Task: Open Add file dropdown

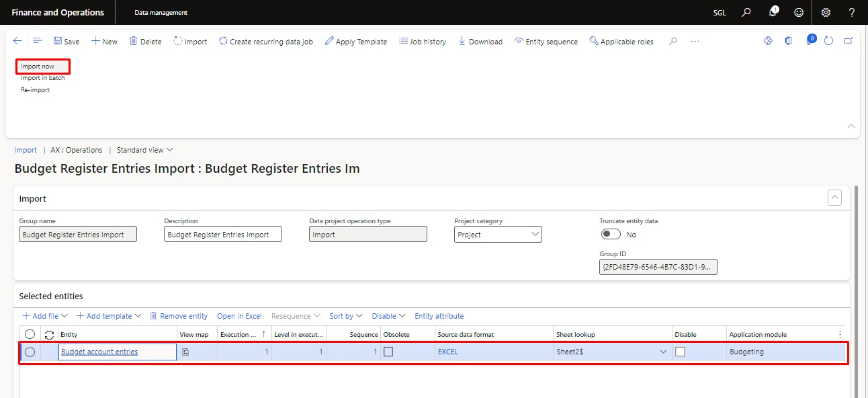Action: (x=45, y=316)
